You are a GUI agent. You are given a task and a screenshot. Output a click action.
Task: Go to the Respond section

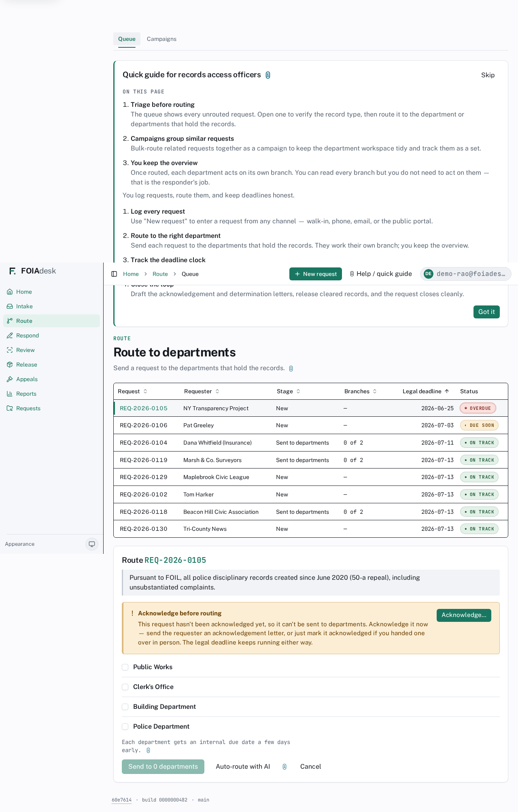point(51,335)
